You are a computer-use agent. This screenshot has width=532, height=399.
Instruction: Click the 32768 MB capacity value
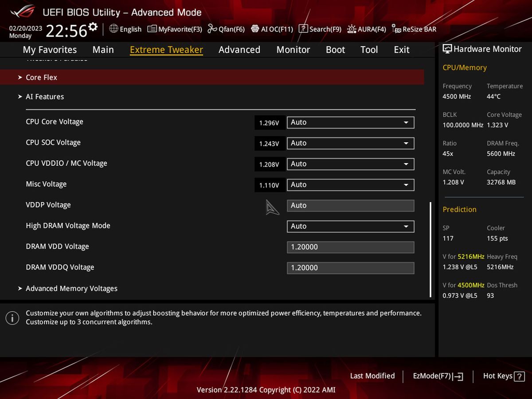(501, 182)
